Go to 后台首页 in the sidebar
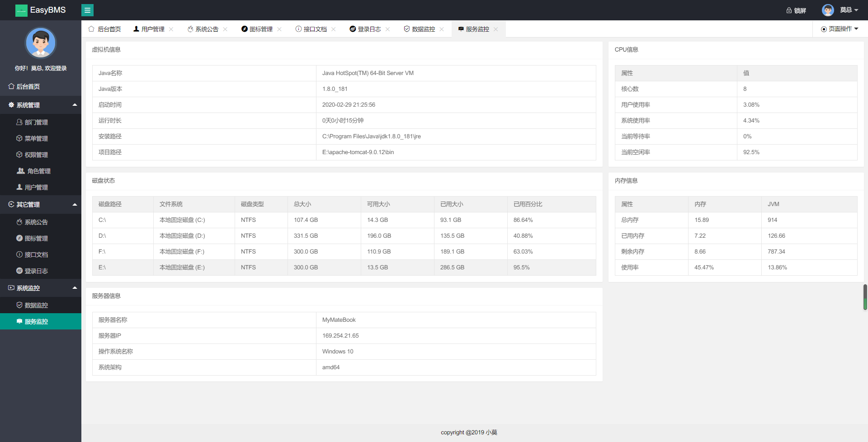The image size is (868, 442). [x=41, y=86]
